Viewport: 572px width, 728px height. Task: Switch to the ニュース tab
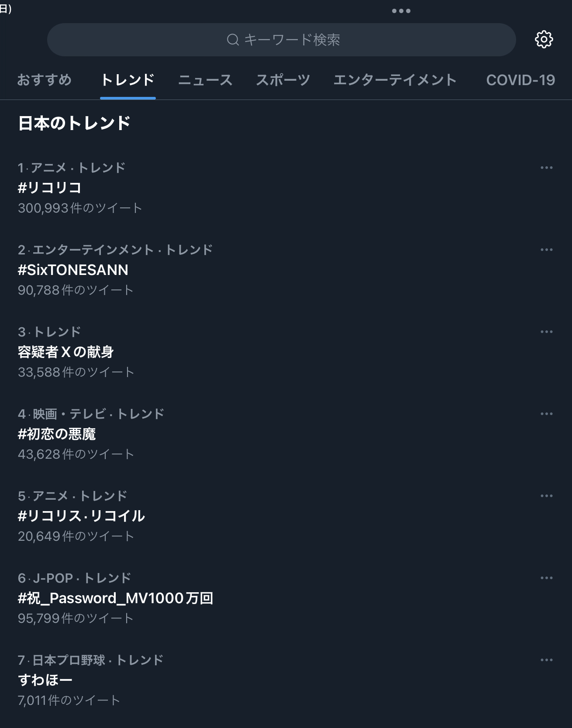pyautogui.click(x=205, y=80)
